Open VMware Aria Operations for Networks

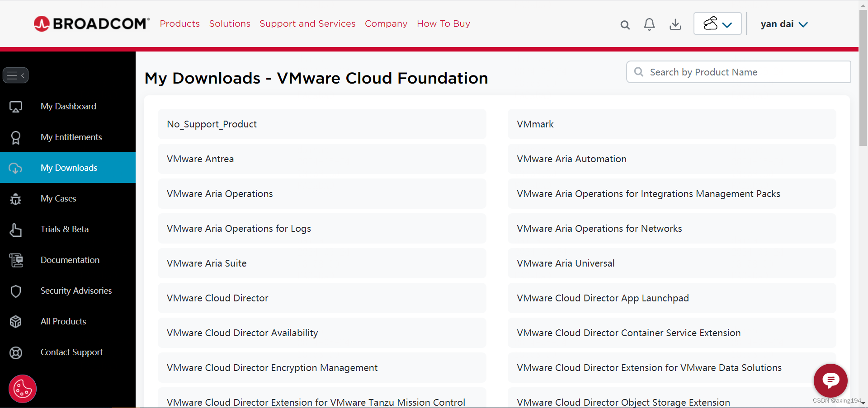(672, 229)
